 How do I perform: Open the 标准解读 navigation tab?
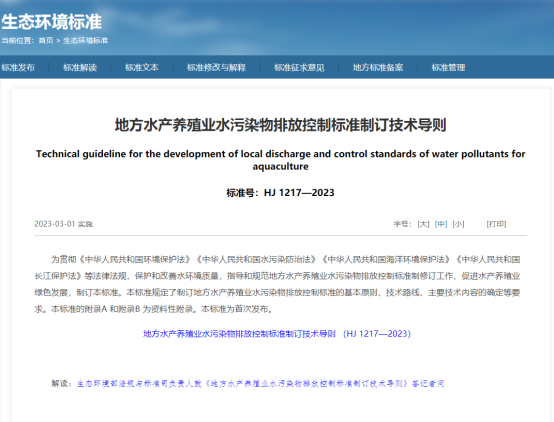tap(80, 67)
